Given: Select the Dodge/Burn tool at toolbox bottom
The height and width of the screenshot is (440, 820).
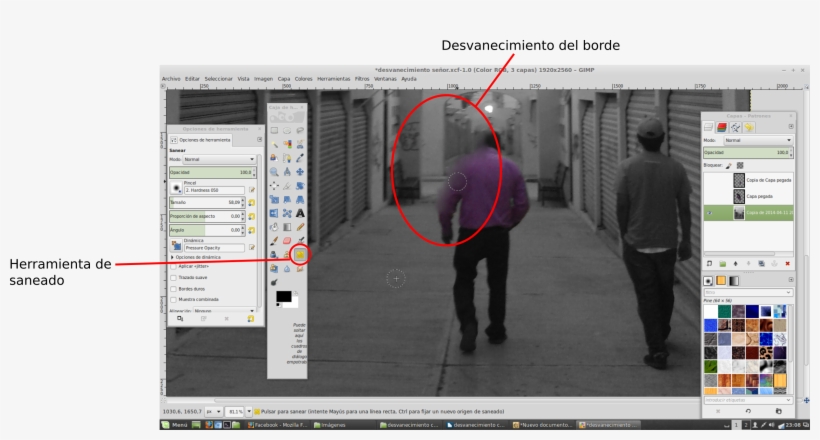Looking at the screenshot, I should 274,283.
